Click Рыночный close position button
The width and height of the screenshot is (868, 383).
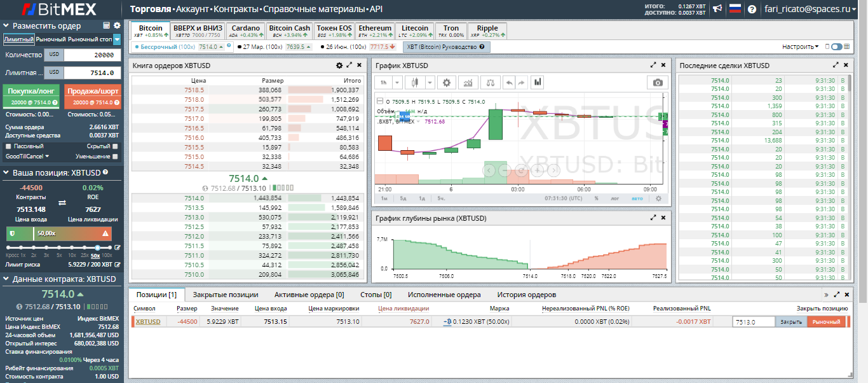827,322
